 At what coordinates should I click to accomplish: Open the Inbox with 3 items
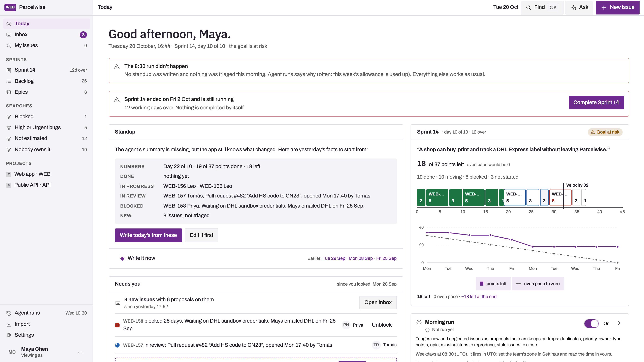point(46,35)
